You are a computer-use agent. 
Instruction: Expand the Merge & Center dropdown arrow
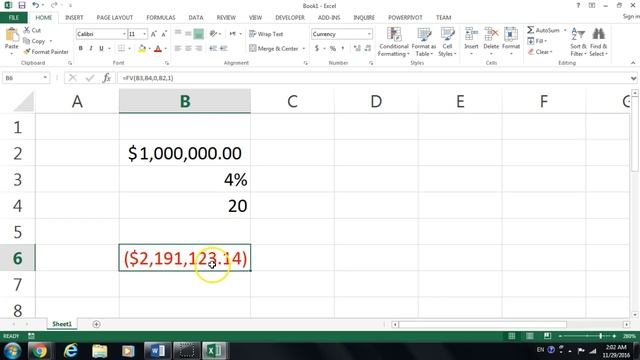304,49
